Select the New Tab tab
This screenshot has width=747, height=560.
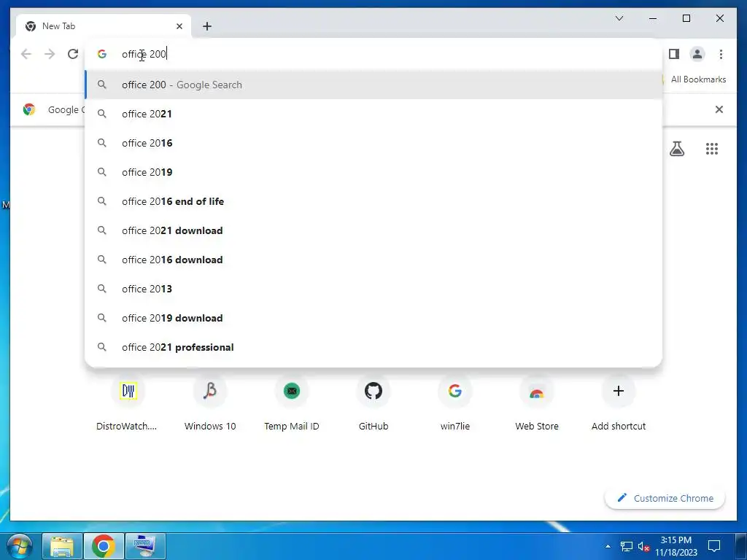tap(104, 26)
